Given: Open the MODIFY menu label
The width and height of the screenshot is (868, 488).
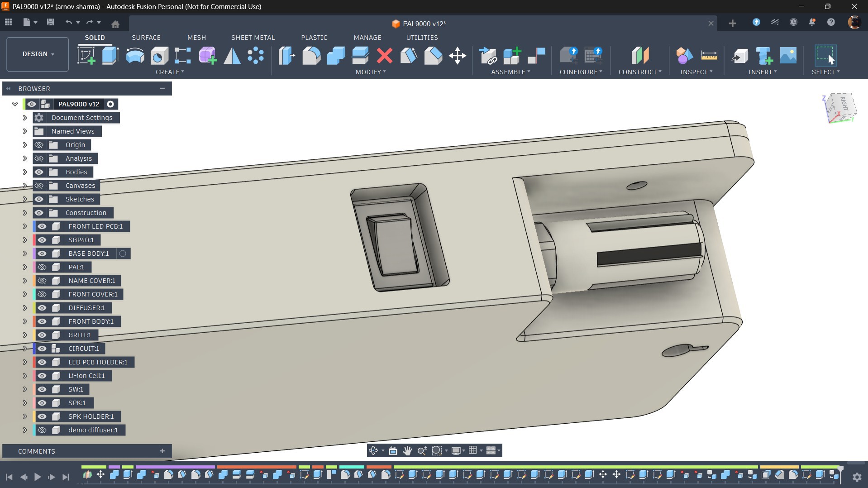Looking at the screenshot, I should [x=370, y=72].
